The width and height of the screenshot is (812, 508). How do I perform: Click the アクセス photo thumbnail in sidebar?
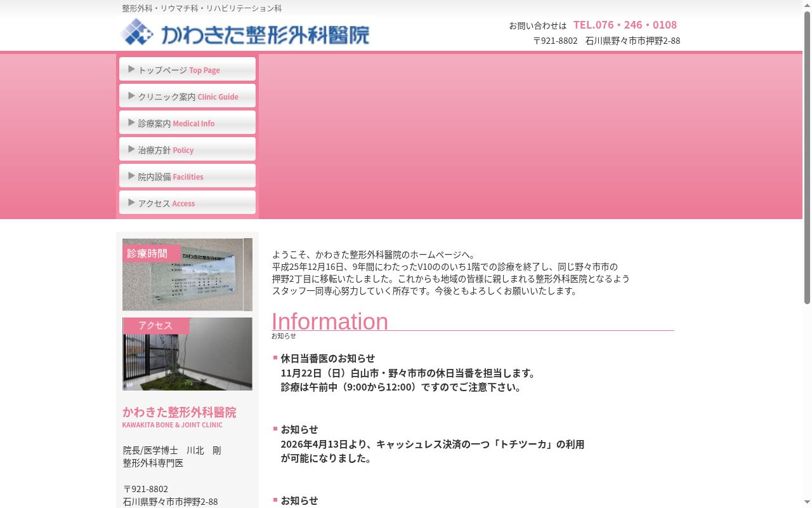coord(187,354)
